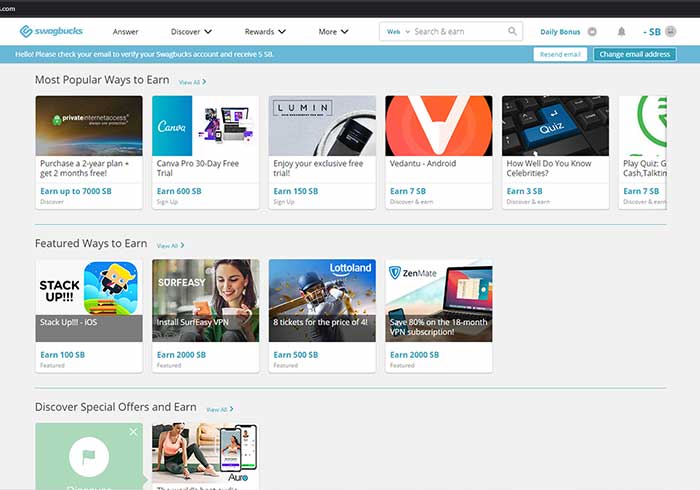Open the partially visible Play Quiz card

tap(642, 152)
